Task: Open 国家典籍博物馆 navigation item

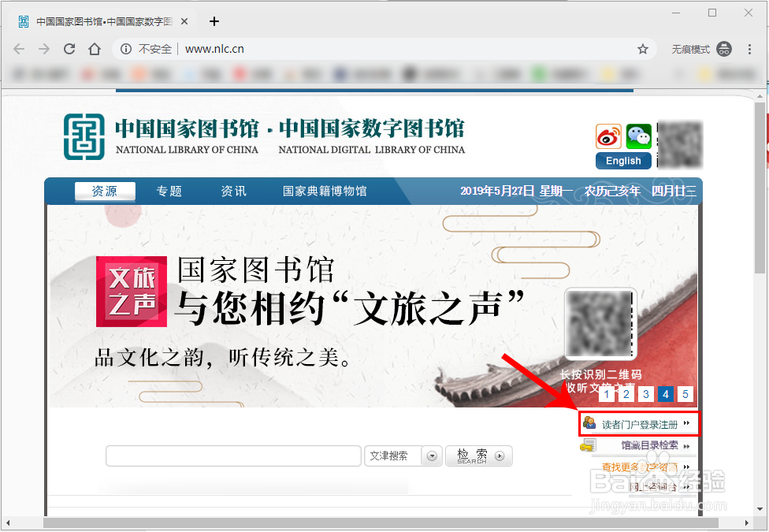Action: coord(325,191)
